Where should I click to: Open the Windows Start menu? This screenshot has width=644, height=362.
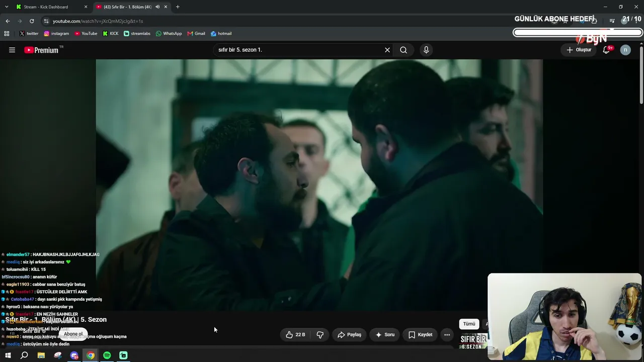tap(8, 355)
